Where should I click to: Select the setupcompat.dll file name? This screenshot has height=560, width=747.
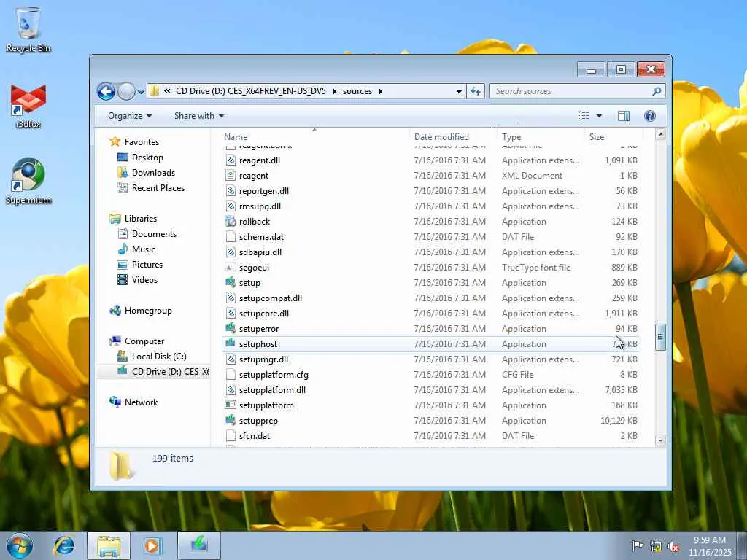tap(271, 298)
